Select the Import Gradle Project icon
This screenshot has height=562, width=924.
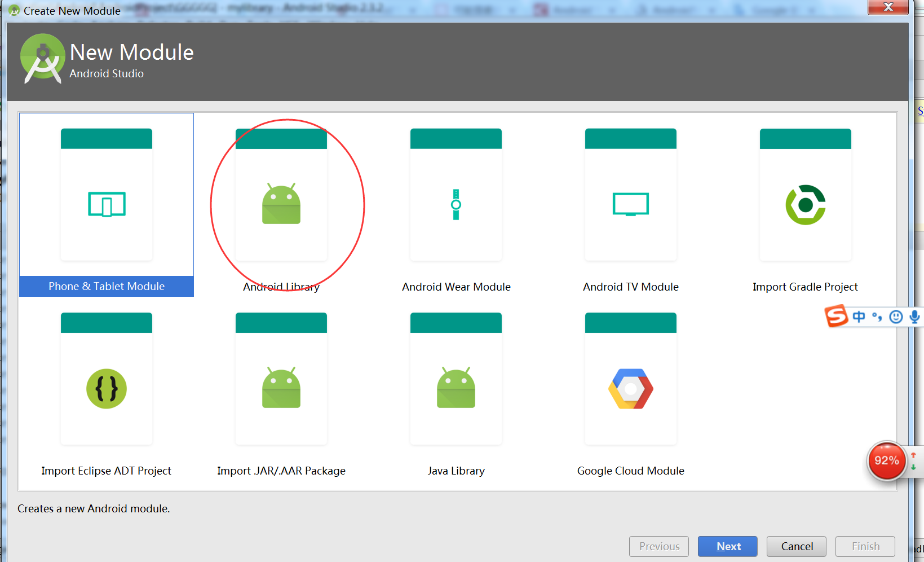click(x=805, y=204)
